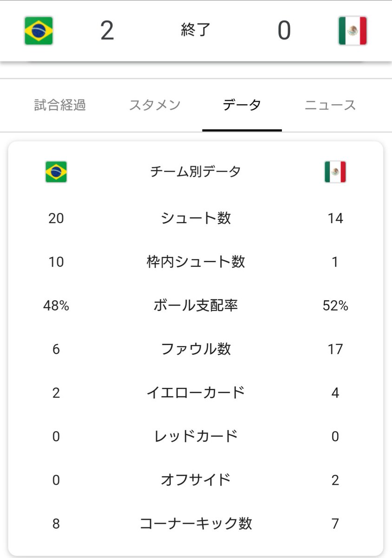Tap the ファウル数 row label
The image size is (392, 558).
196,349
